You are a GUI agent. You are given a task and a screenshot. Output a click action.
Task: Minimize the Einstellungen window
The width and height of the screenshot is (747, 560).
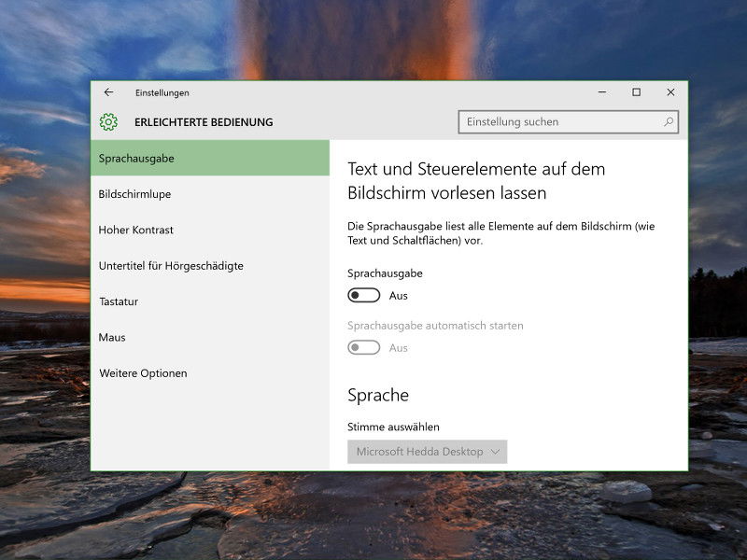(x=602, y=91)
